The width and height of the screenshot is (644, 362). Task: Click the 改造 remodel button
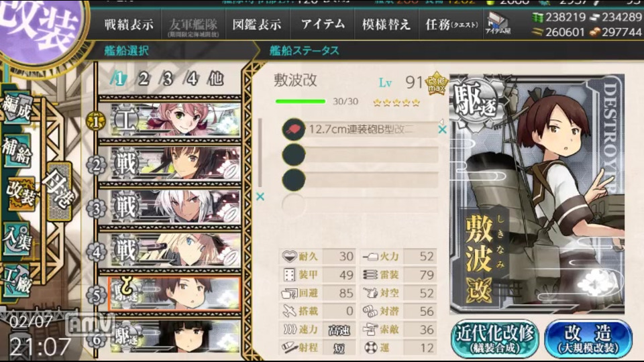tap(588, 339)
